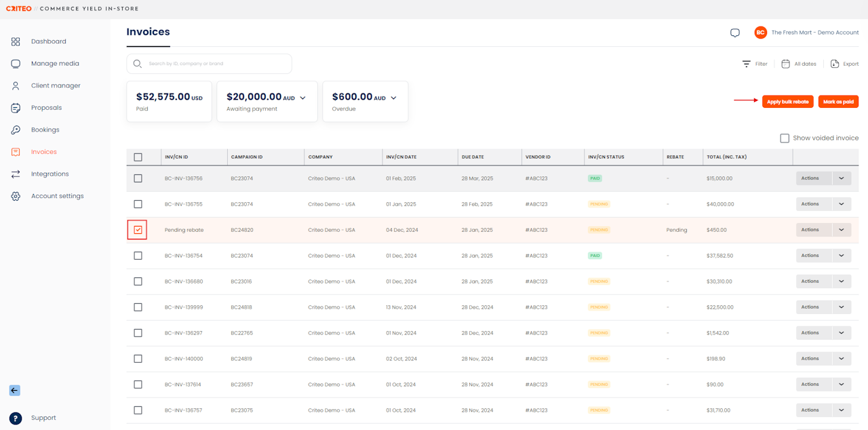Click the Filter icon above the table
The height and width of the screenshot is (430, 868).
click(x=747, y=64)
